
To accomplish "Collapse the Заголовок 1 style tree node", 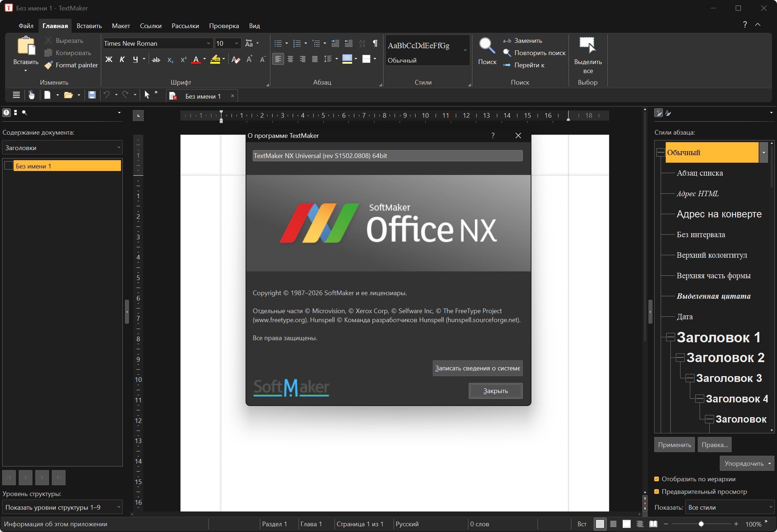I will [x=670, y=337].
